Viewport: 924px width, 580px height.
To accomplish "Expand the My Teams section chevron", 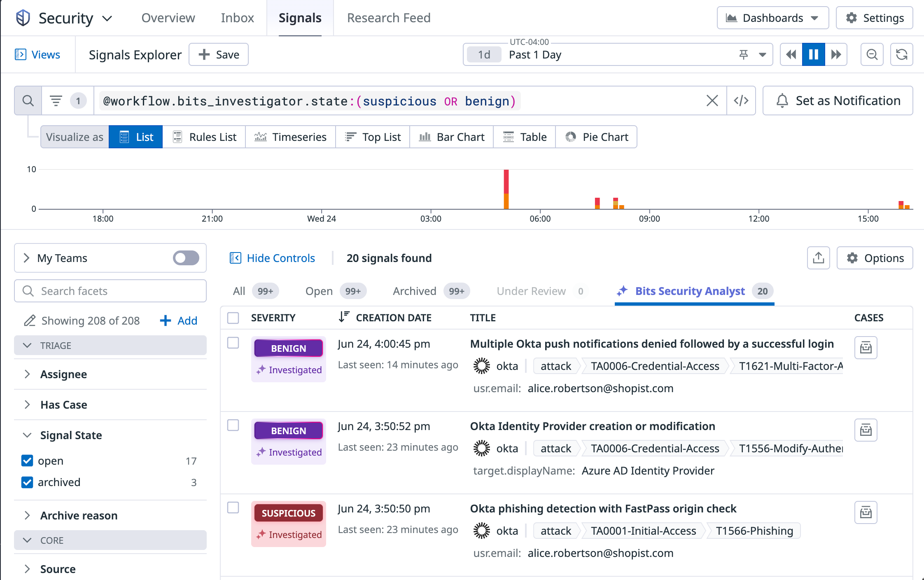I will 27,258.
